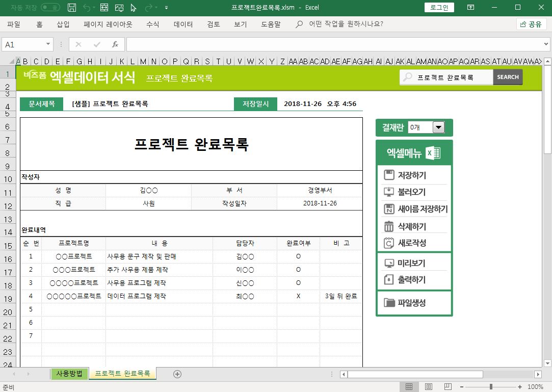
Task: Click the 미리보기 preview icon
Action: pyautogui.click(x=389, y=263)
